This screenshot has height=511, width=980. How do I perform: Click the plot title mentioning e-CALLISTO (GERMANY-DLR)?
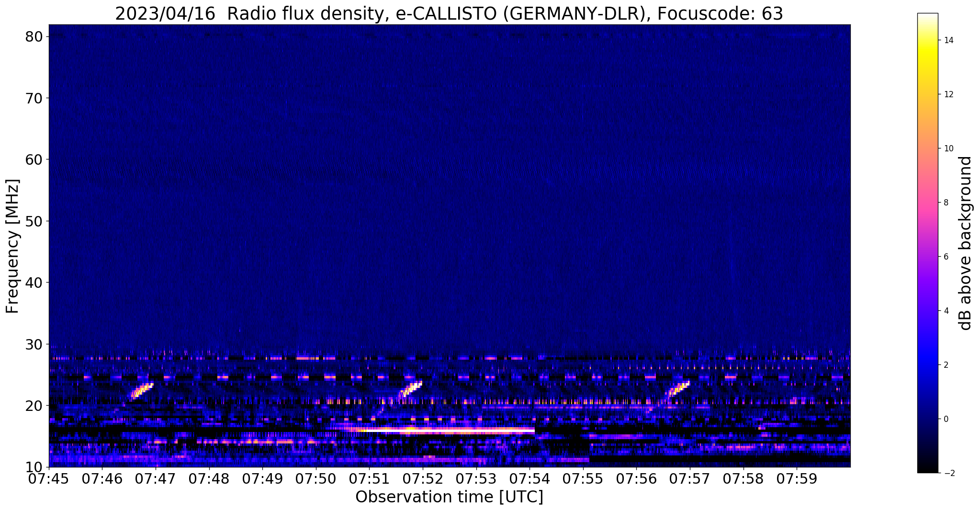pyautogui.click(x=449, y=13)
